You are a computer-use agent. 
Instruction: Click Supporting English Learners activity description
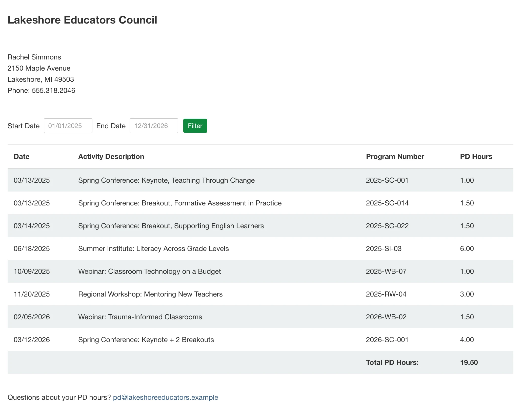(171, 226)
